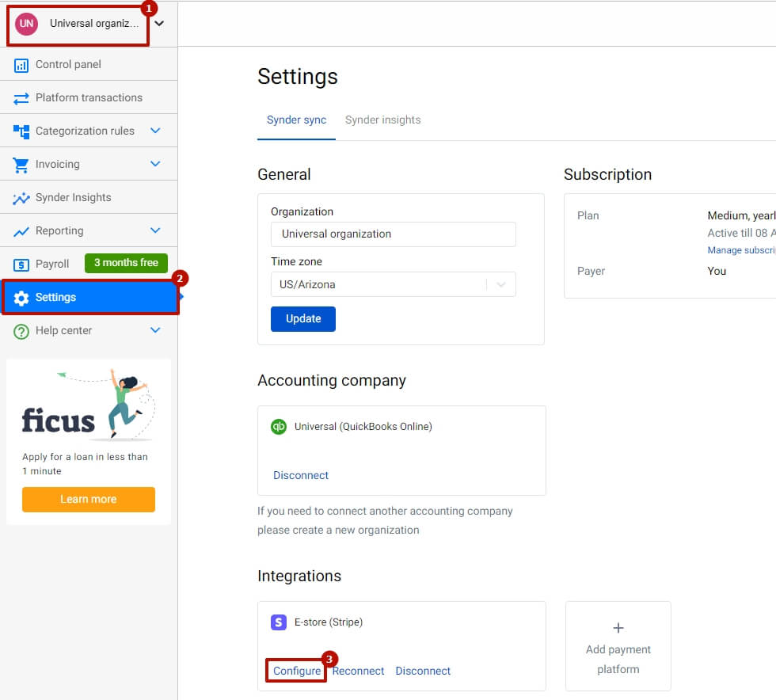Click the Update button
Image resolution: width=776 pixels, height=700 pixels.
click(x=302, y=319)
